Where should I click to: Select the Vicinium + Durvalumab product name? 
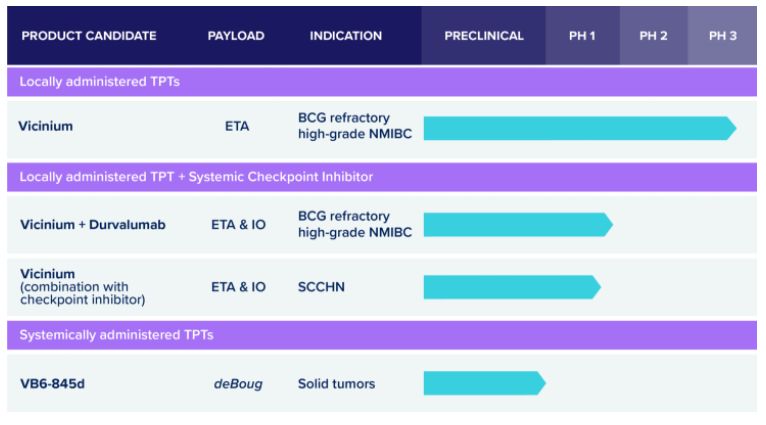93,225
